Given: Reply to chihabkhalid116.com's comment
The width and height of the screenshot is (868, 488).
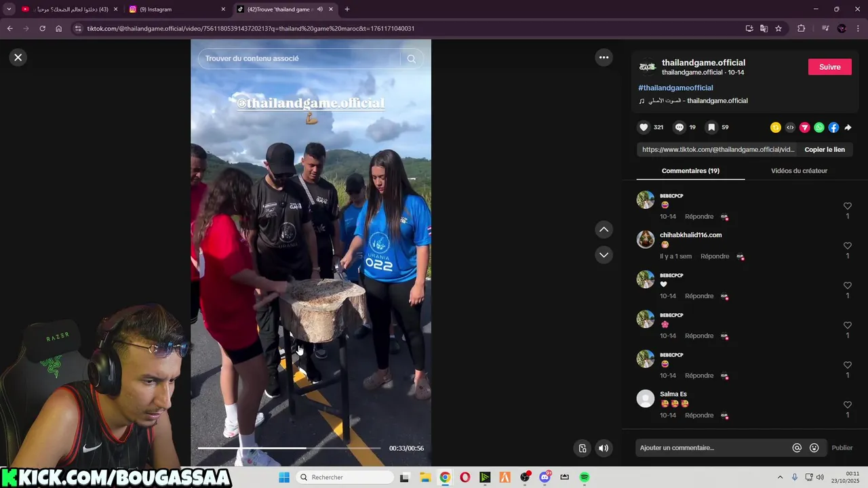Looking at the screenshot, I should point(715,256).
